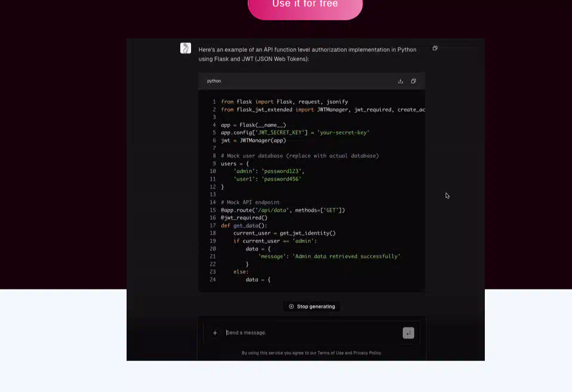Click the 'password123' string in code
The width and height of the screenshot is (572, 392).
click(281, 171)
